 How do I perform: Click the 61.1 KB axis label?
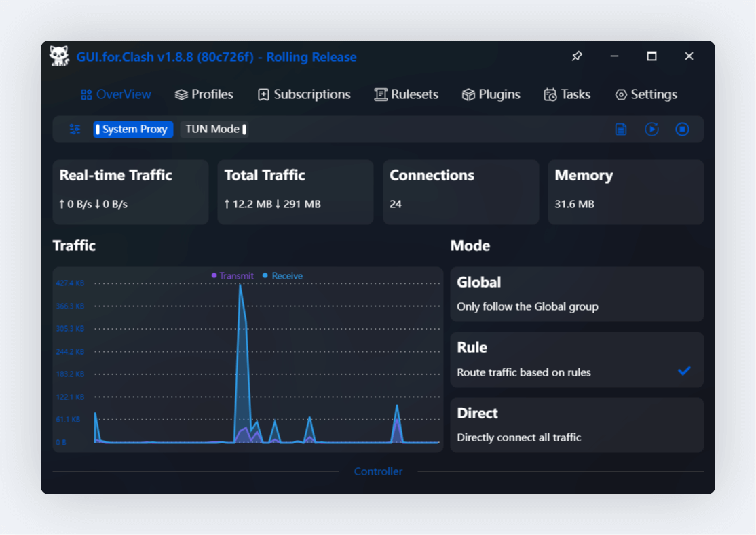click(68, 420)
